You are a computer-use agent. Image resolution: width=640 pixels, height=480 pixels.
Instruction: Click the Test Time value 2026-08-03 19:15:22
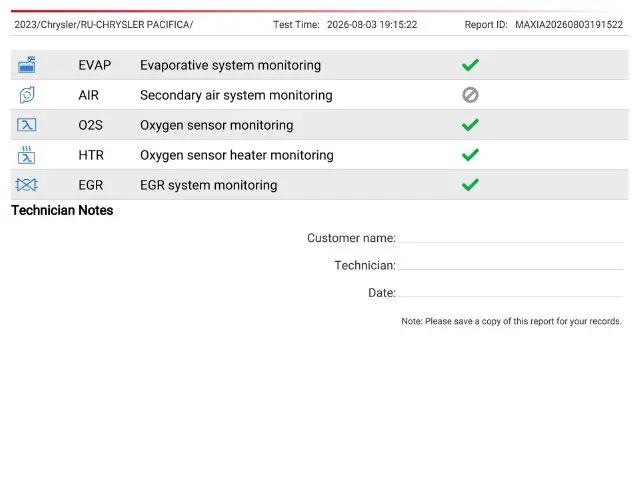pyautogui.click(x=372, y=24)
